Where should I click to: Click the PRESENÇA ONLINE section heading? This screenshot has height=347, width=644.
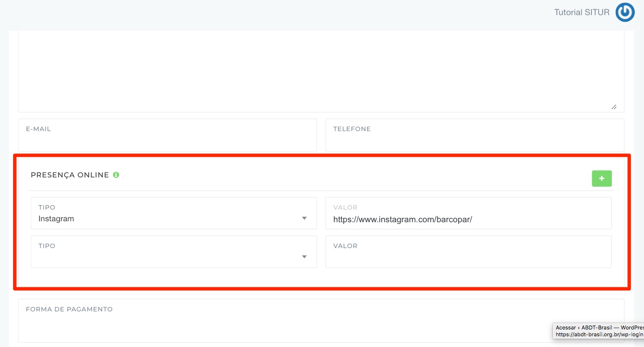coord(70,175)
